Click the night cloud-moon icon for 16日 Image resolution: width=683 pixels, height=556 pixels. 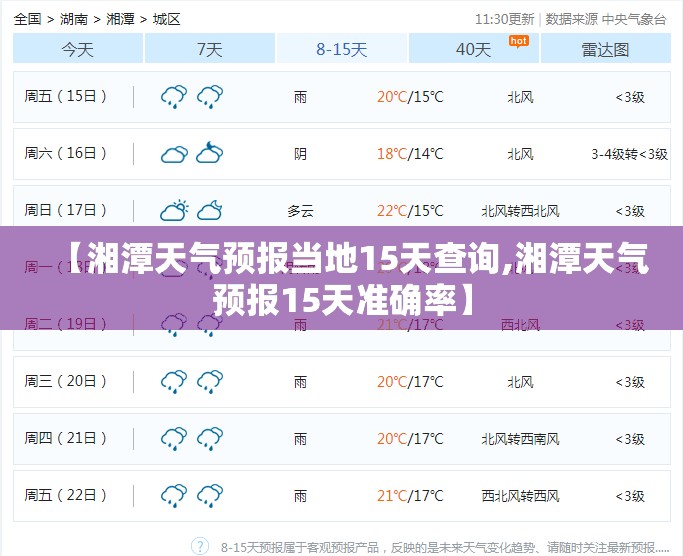(210, 152)
